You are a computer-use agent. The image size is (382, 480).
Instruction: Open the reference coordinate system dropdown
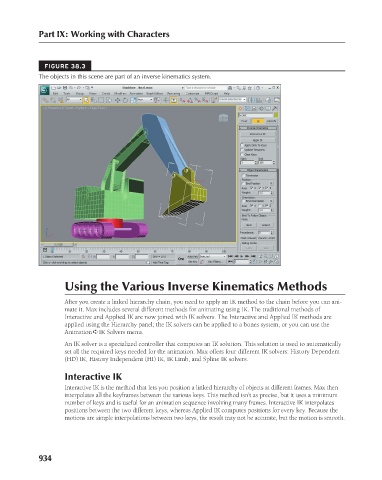click(x=145, y=100)
